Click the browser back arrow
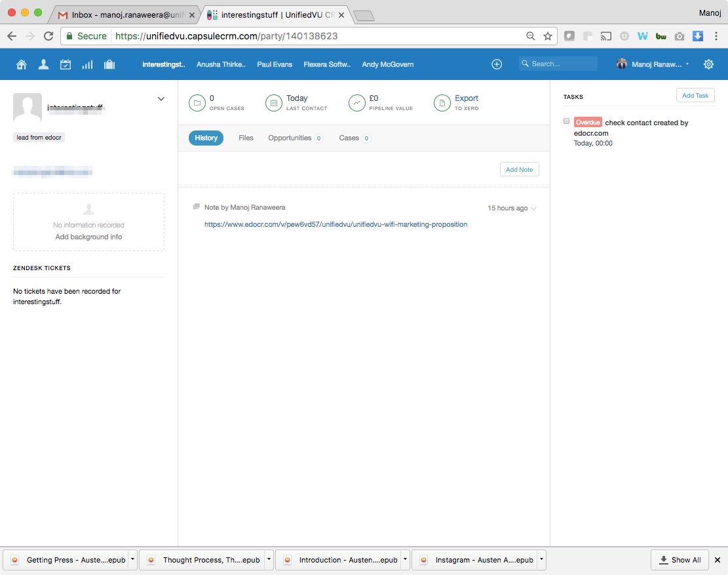728x575 pixels. point(12,36)
